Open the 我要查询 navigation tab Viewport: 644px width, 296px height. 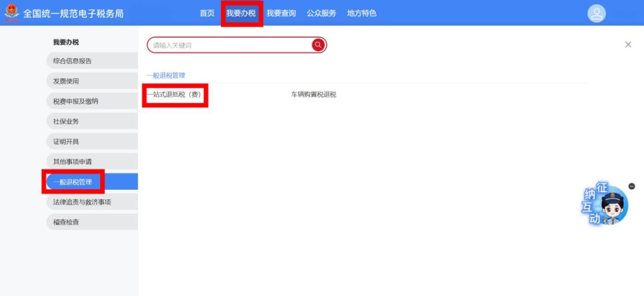click(x=281, y=13)
